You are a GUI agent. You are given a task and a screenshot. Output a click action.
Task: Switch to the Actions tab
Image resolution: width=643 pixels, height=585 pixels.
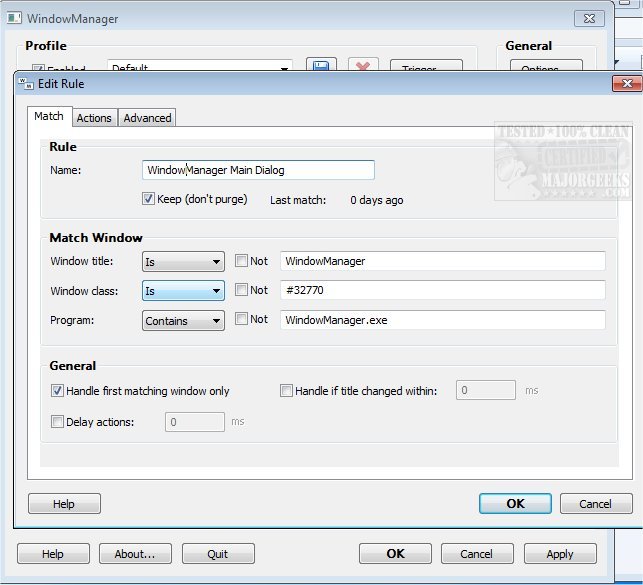click(x=94, y=118)
